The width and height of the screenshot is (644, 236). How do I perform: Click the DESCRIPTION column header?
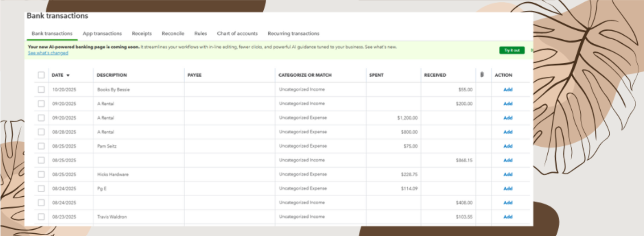pos(112,75)
